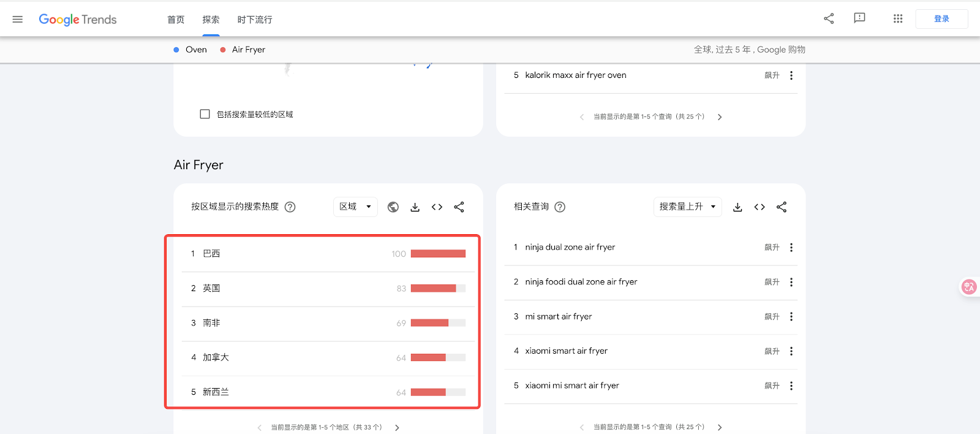
Task: Select the 英国 region row
Action: [x=328, y=289]
